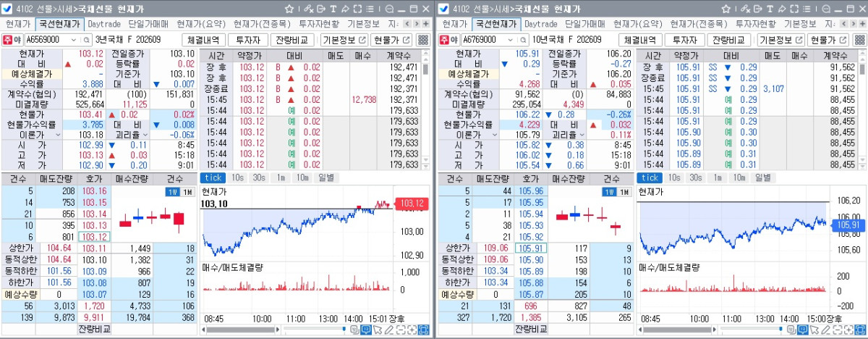The image size is (868, 339).
Task: Switch to 국선현재가 tab in right window
Action: point(495,23)
